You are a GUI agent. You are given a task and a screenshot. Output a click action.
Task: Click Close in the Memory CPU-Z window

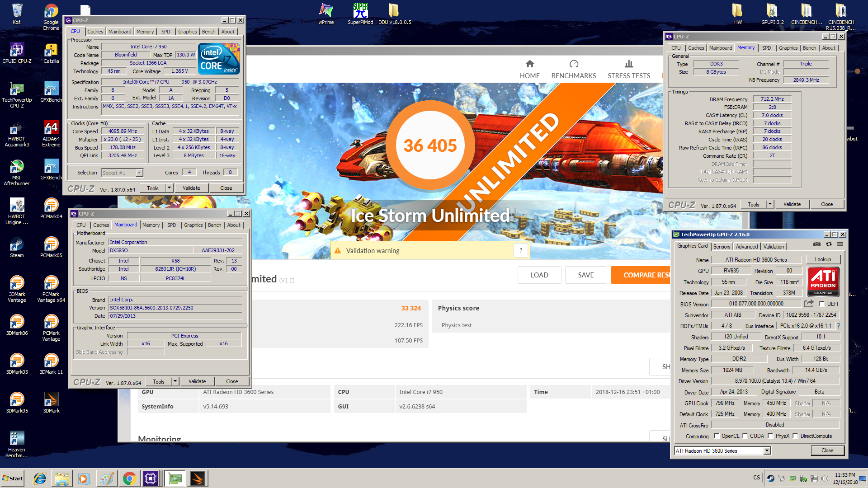point(827,204)
